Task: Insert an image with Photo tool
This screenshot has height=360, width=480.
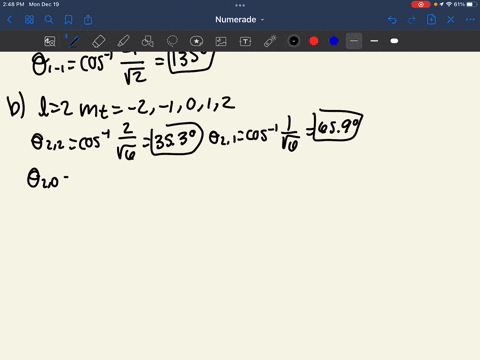Action: pyautogui.click(x=221, y=41)
